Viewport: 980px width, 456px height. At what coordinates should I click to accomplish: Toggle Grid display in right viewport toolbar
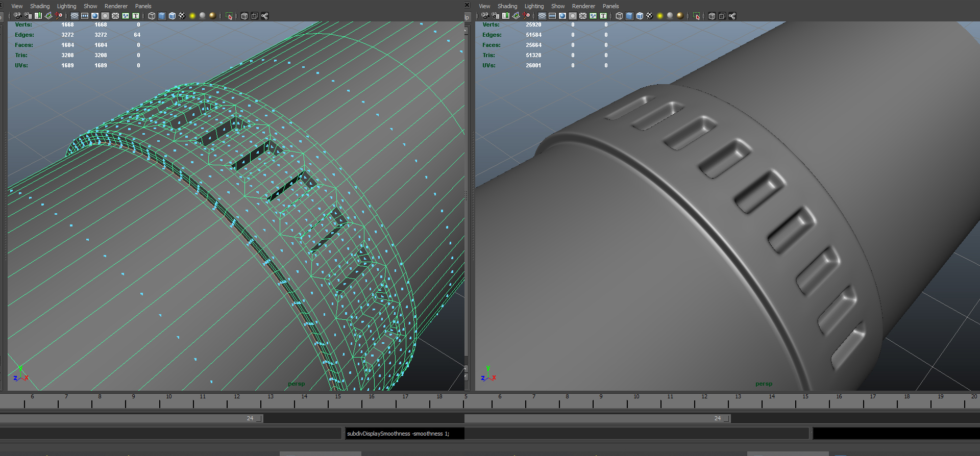coord(542,16)
